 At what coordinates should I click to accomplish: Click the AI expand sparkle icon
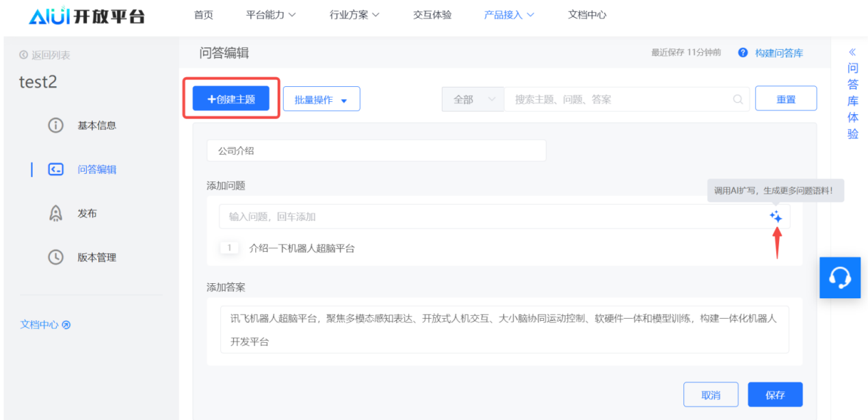pyautogui.click(x=775, y=216)
